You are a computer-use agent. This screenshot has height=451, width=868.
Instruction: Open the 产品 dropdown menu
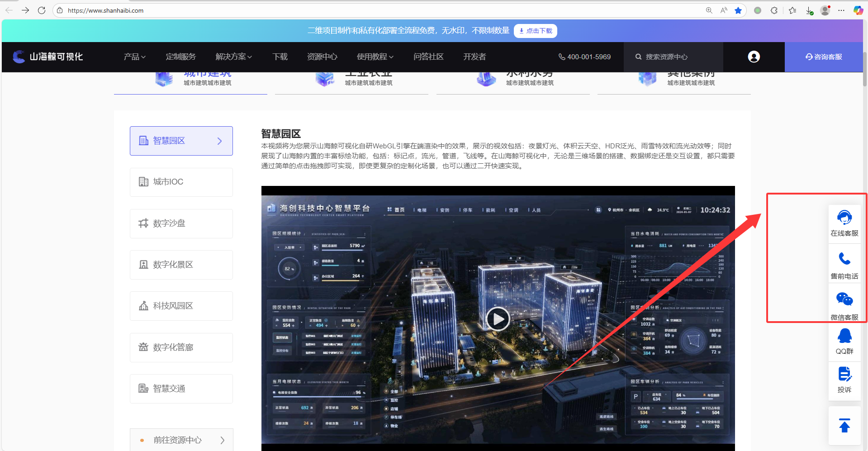tap(134, 57)
